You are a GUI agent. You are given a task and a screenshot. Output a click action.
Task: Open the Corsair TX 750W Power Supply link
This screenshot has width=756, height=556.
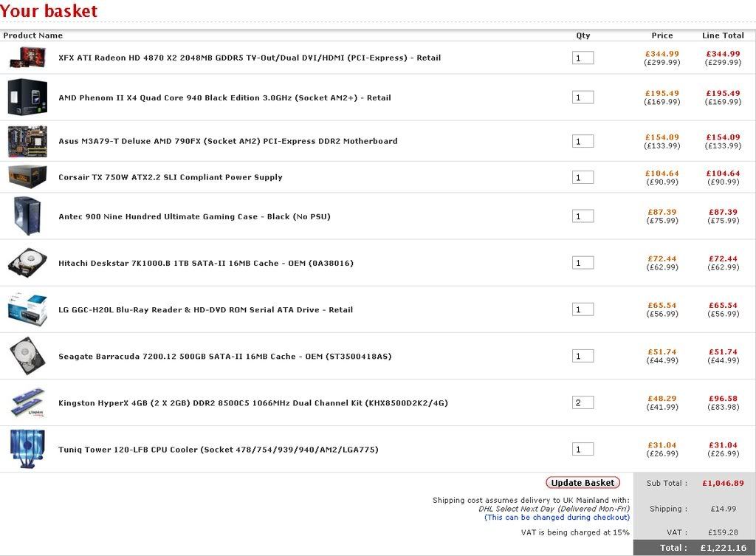[x=171, y=177]
